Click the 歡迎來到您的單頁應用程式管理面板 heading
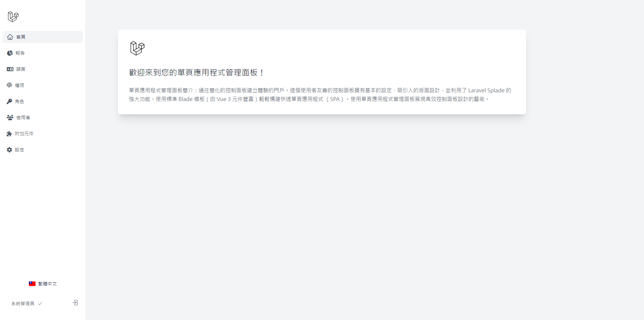The width and height of the screenshot is (644, 320). tap(196, 72)
